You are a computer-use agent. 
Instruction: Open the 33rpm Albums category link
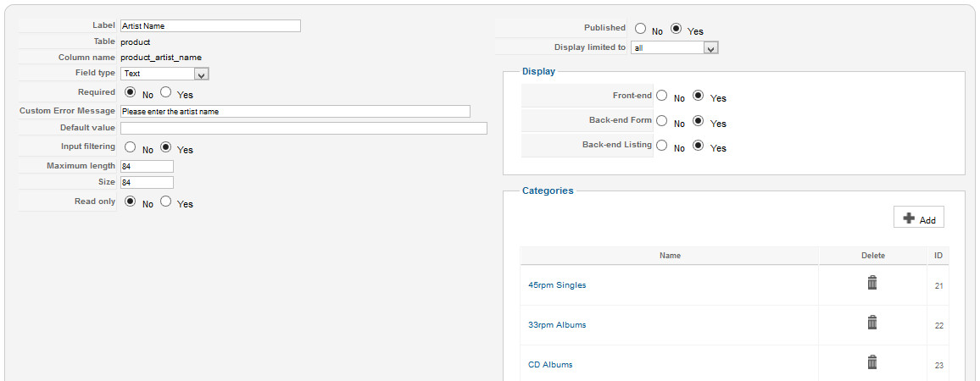[x=557, y=325]
